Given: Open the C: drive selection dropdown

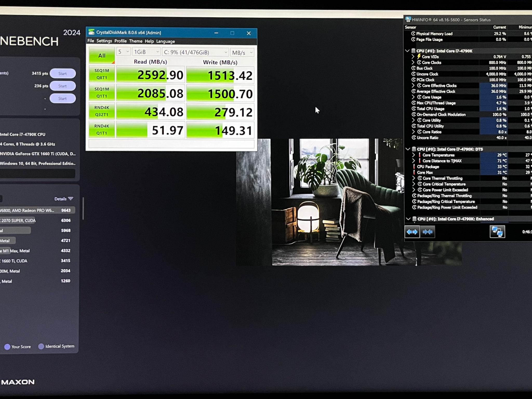Looking at the screenshot, I should coord(195,52).
